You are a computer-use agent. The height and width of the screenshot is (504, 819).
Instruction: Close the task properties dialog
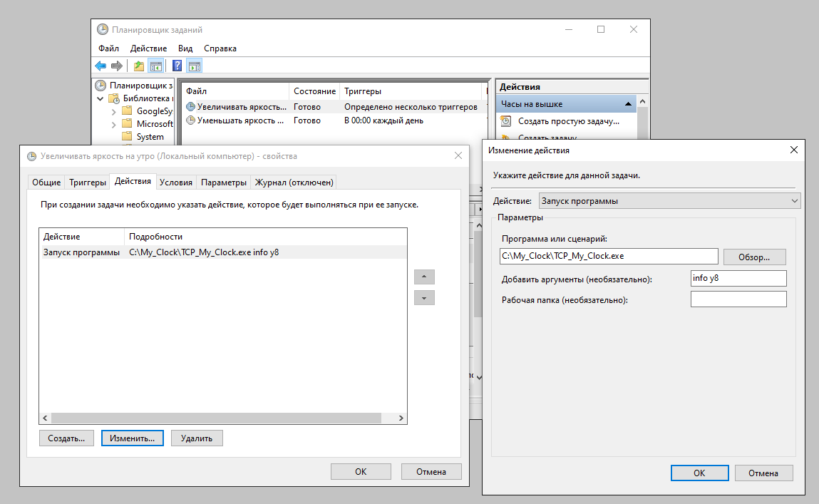point(458,155)
